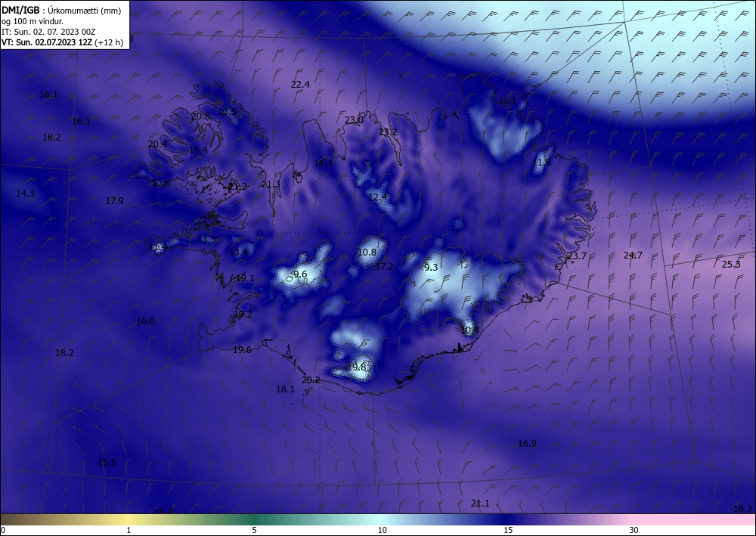Select the 19.1 value label

point(245,277)
